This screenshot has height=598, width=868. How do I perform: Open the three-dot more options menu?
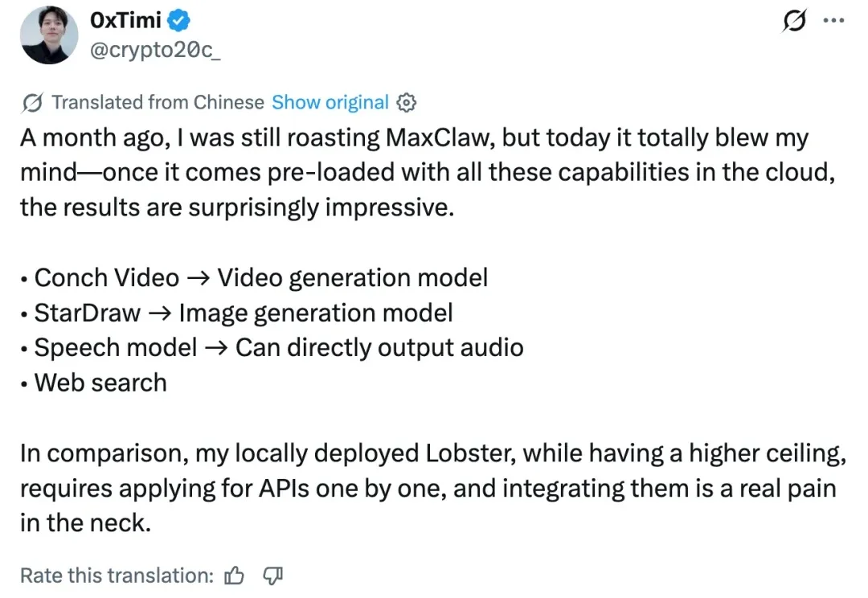(x=835, y=22)
